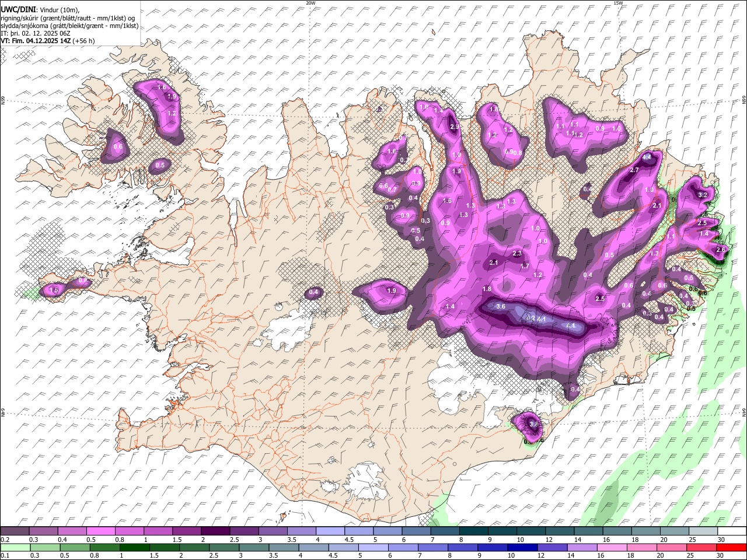Click the 2.3 value in the central highlands
The image size is (747, 560).
[517, 253]
